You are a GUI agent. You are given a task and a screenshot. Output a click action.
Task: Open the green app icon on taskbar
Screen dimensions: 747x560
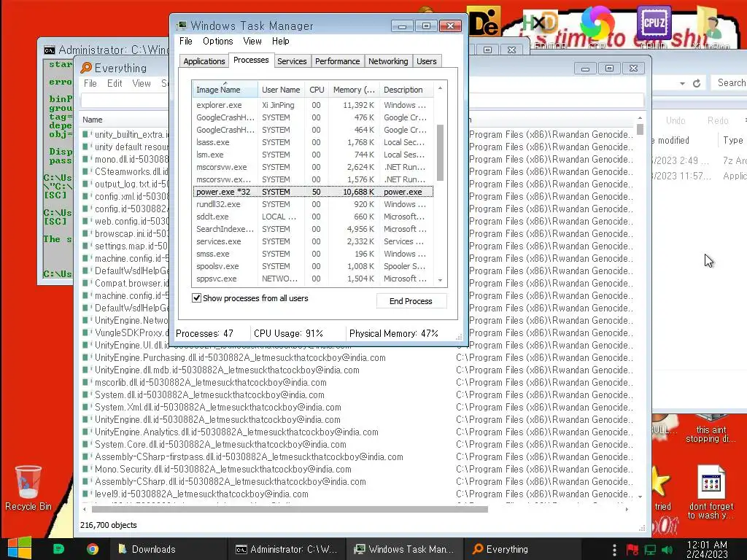(58, 549)
